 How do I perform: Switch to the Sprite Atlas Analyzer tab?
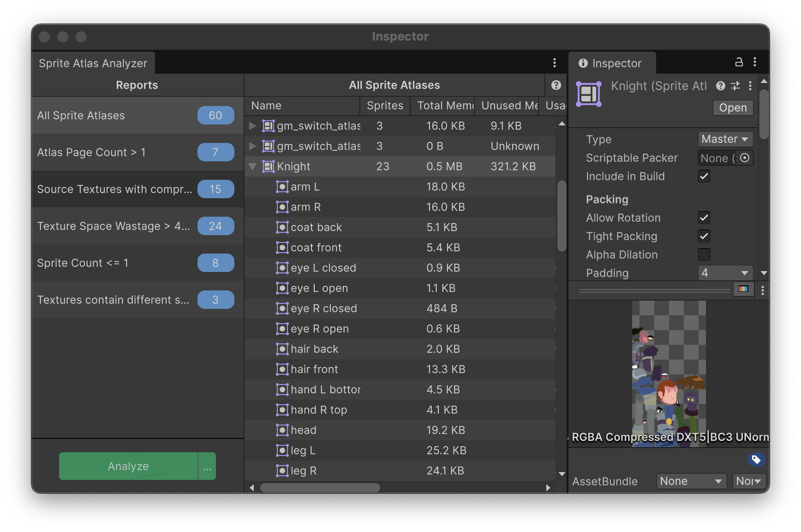coord(93,63)
